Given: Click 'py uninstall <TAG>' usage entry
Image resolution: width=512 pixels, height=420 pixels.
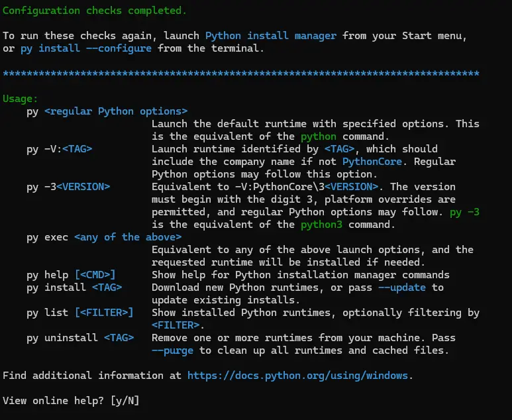Looking at the screenshot, I should click(x=80, y=338).
